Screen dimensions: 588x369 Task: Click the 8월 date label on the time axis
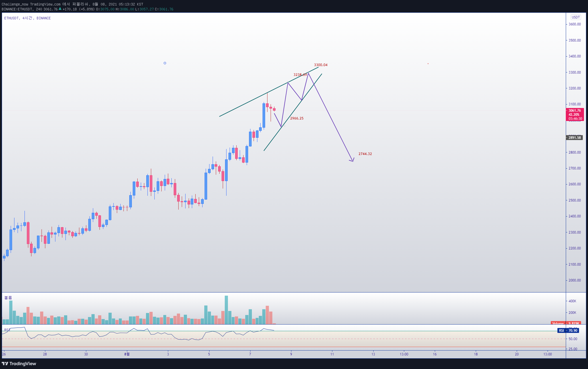click(127, 354)
